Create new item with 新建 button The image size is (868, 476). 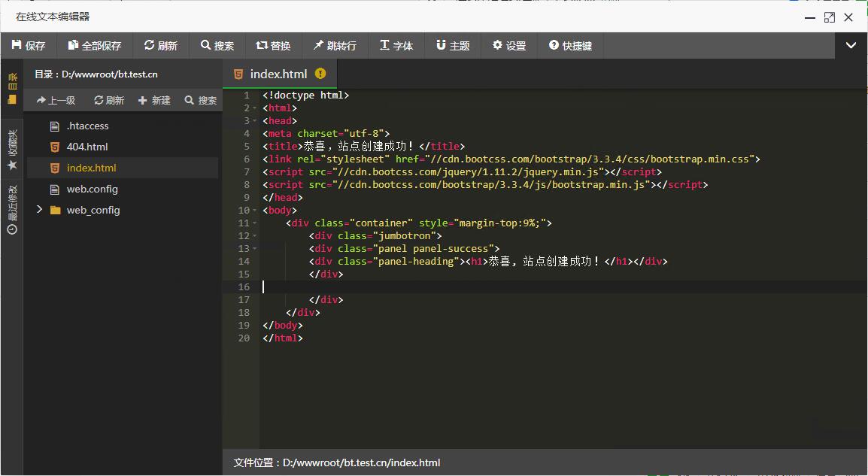(154, 100)
